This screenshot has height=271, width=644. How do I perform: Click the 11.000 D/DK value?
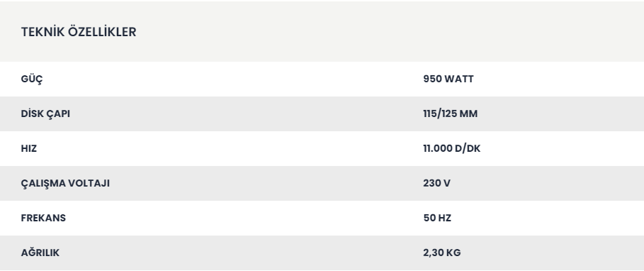tap(451, 148)
